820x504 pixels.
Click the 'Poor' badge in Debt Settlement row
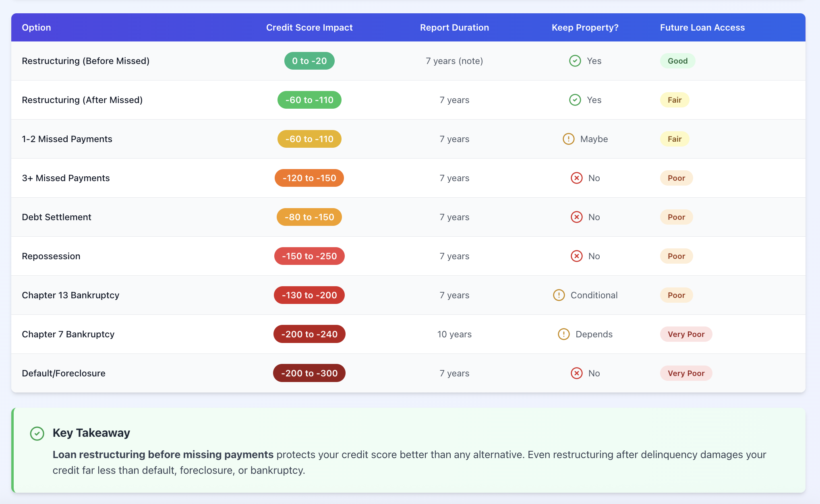(676, 217)
